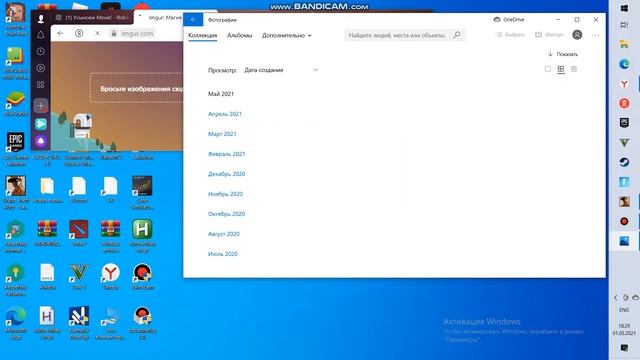The width and height of the screenshot is (640, 360).
Task: Open File Explorer from the taskbar
Action: [x=624, y=44]
